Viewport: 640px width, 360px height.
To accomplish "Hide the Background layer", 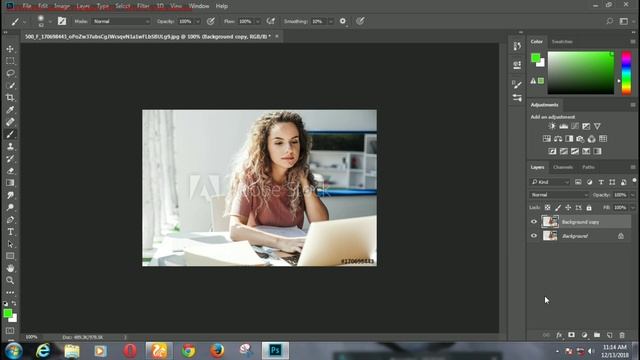I will pos(534,236).
